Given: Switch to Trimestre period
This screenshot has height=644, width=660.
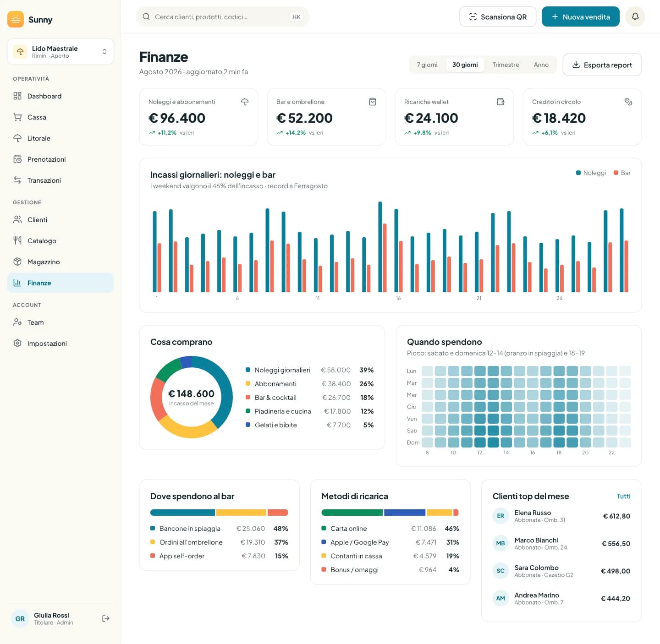Looking at the screenshot, I should point(506,65).
